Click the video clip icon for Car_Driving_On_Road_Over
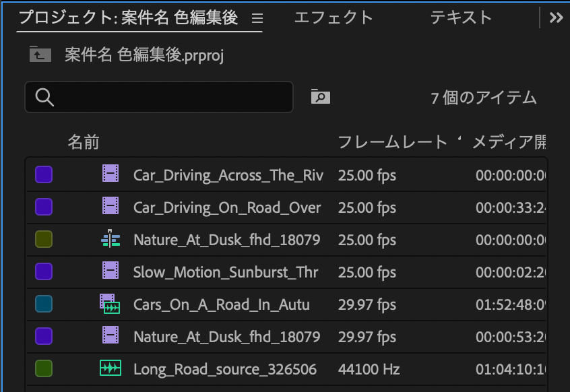 (110, 207)
